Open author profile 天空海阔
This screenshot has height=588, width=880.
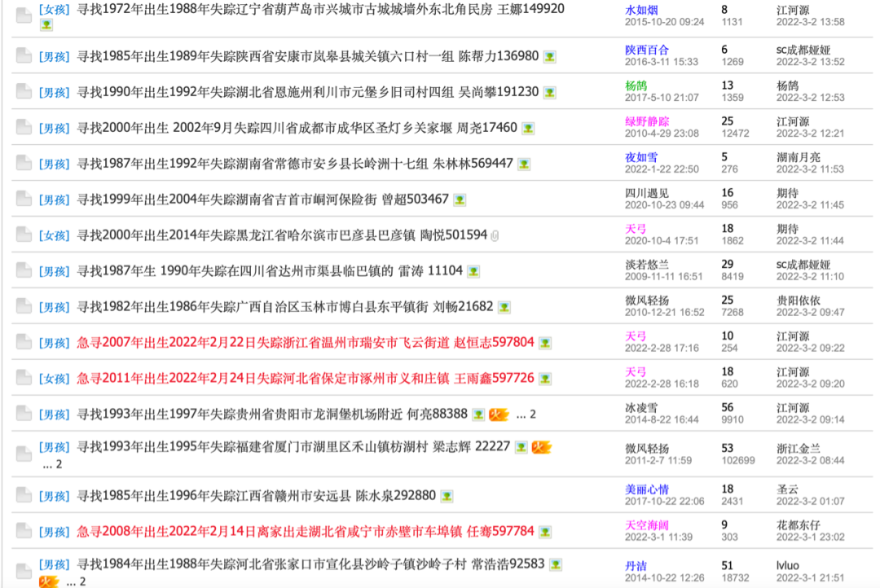(647, 525)
